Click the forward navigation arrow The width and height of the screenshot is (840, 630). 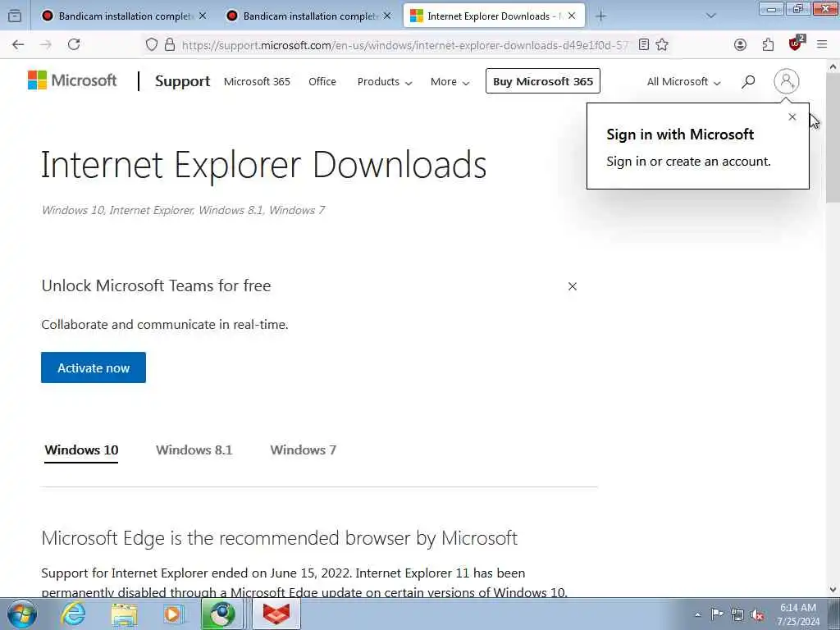point(46,45)
